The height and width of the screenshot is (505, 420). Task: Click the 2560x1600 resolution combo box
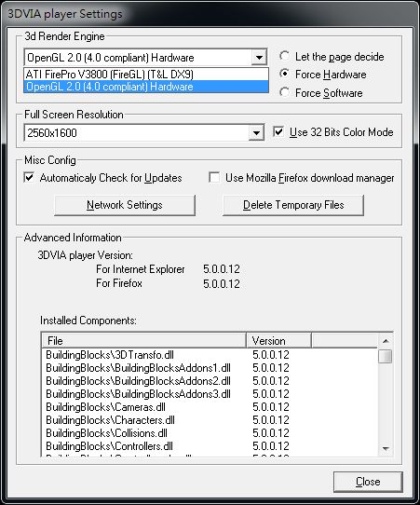(143, 132)
